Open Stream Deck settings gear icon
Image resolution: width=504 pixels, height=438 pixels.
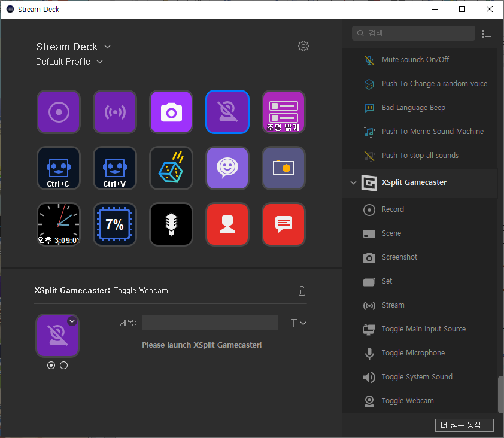pos(303,46)
